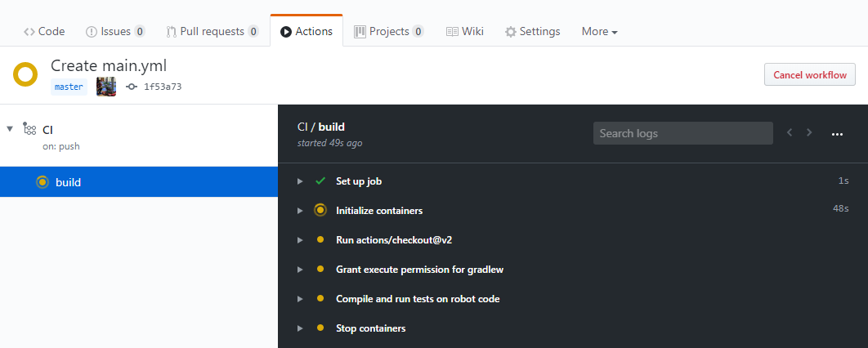The height and width of the screenshot is (348, 868).
Task: Switch to the Pull requests tab
Action: click(212, 32)
